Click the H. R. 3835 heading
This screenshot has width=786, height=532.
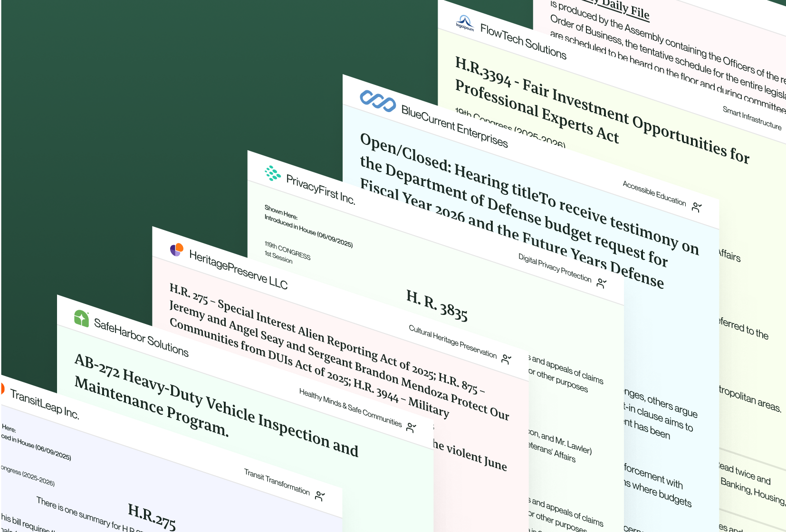(437, 305)
